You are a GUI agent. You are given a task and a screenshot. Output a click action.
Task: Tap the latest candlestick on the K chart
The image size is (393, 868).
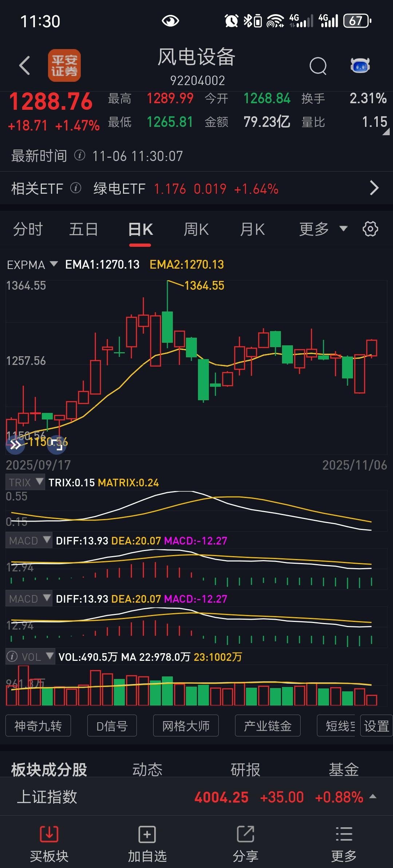click(x=372, y=348)
